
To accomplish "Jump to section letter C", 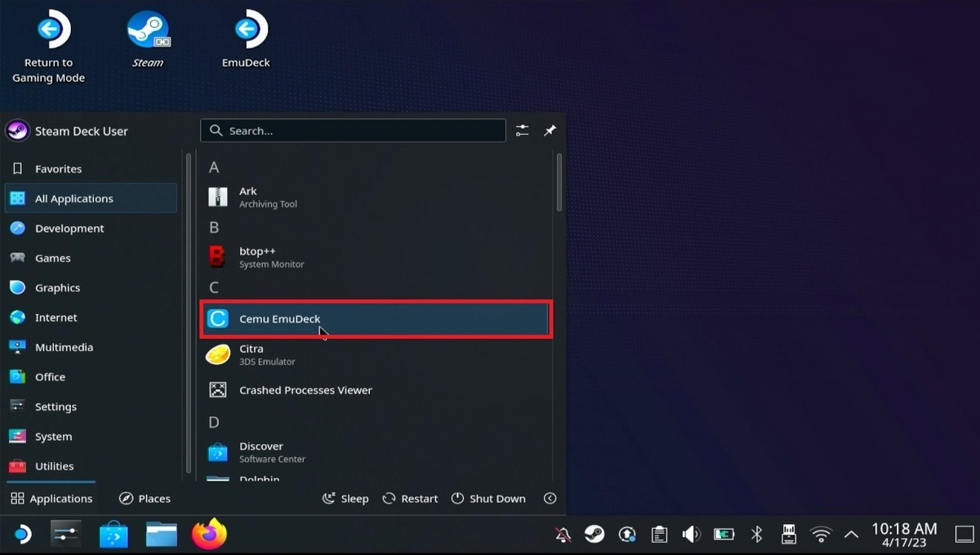I will click(x=214, y=287).
